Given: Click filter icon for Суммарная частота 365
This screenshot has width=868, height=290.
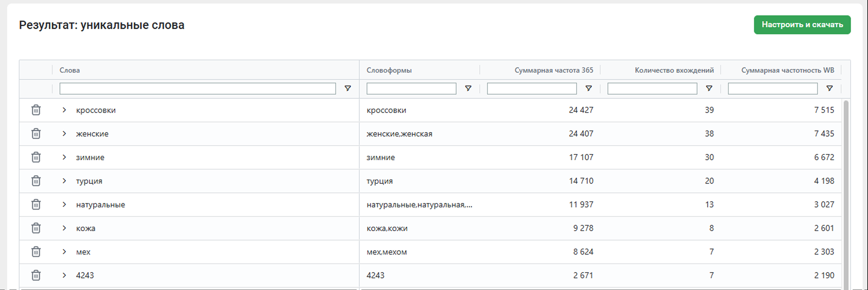Looking at the screenshot, I should pyautogui.click(x=588, y=88).
